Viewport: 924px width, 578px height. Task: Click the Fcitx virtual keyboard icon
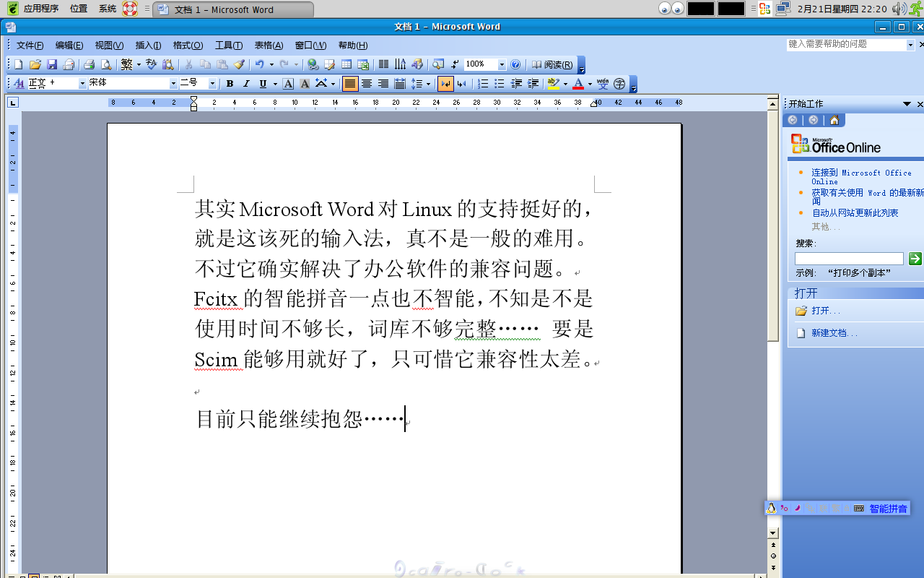(x=859, y=509)
